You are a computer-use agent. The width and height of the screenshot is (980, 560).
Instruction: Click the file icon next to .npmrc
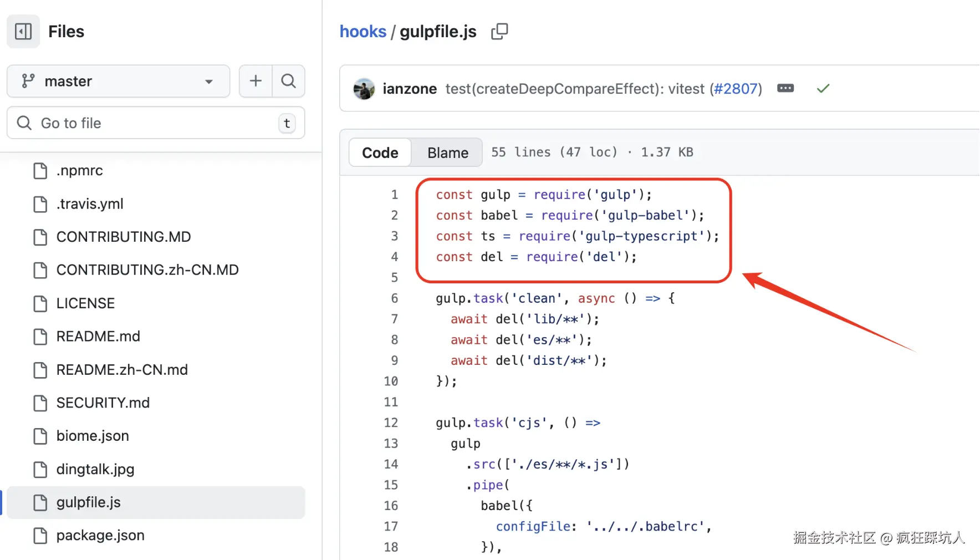(x=40, y=171)
